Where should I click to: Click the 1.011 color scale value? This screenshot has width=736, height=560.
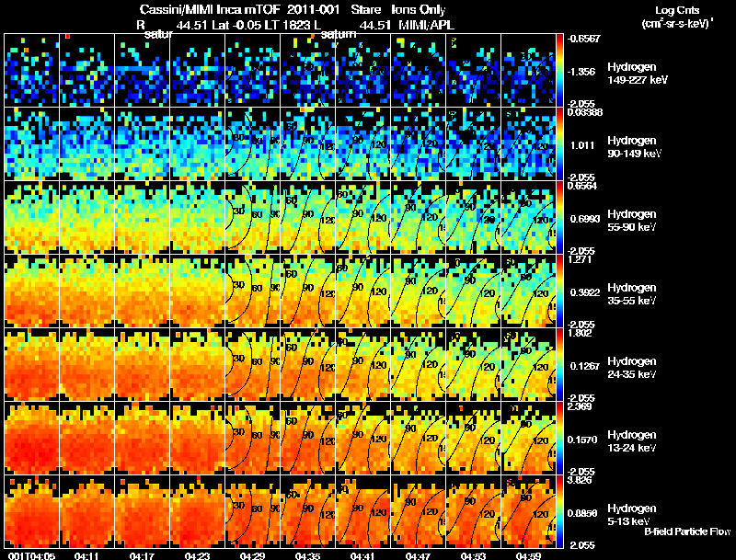[582, 145]
